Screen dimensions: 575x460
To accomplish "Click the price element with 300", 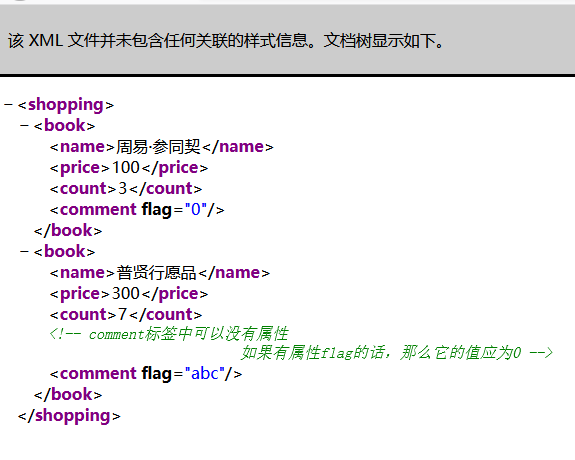I will [x=129, y=294].
